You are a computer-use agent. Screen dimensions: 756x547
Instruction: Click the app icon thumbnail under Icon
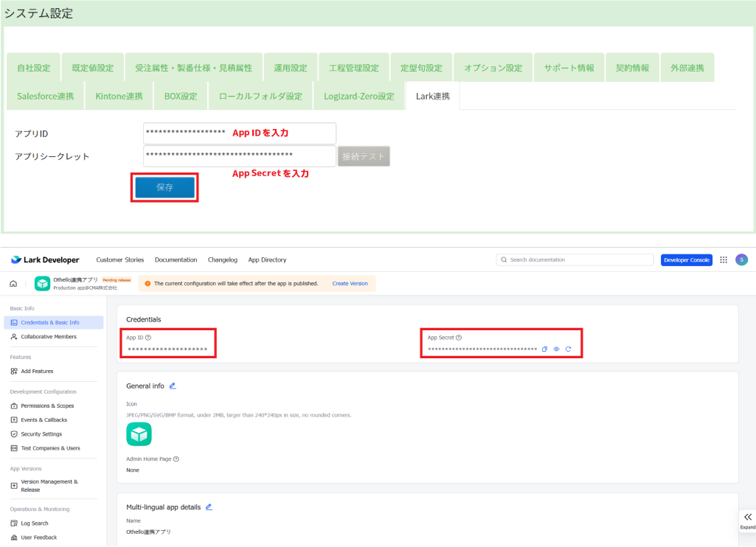click(x=139, y=433)
